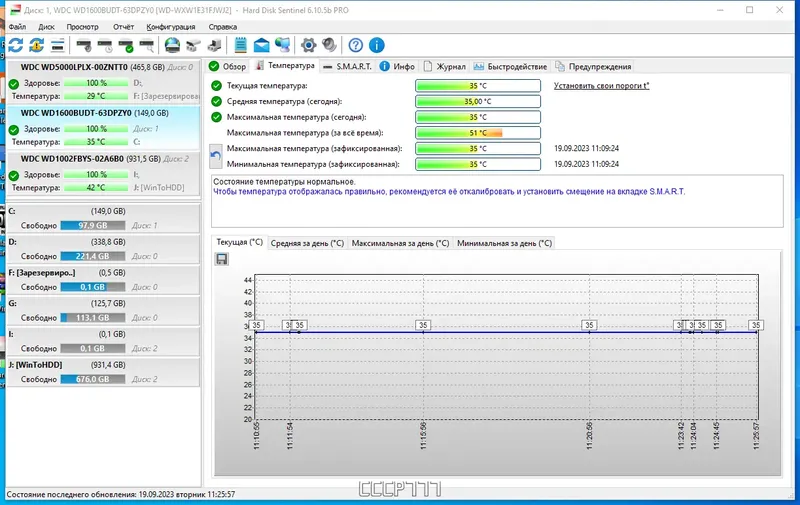The image size is (800, 505).
Task: Open the Файл menu
Action: pyautogui.click(x=17, y=27)
